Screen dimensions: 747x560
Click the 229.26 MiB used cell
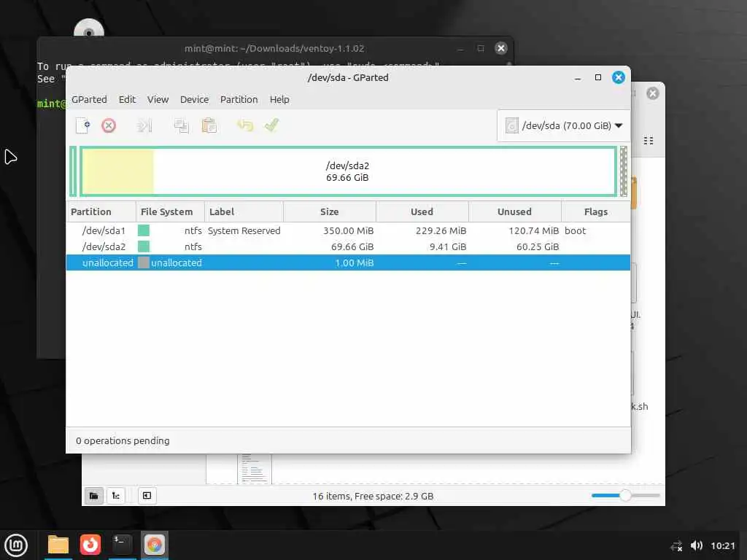441,230
